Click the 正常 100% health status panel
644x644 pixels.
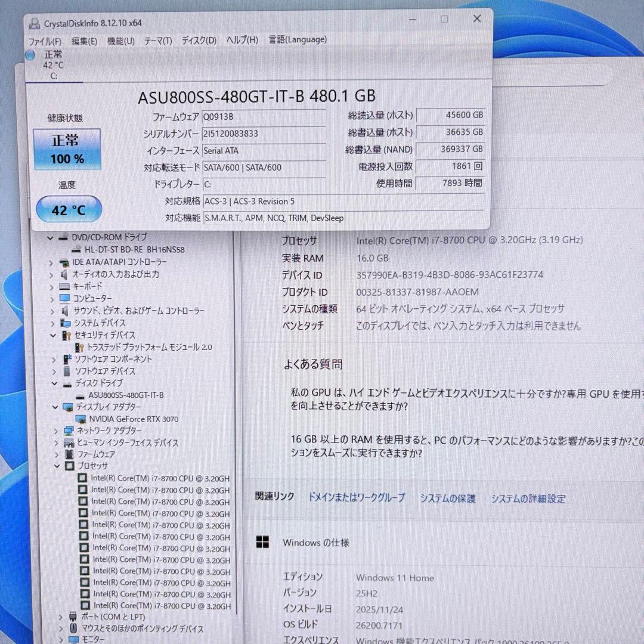pos(68,150)
